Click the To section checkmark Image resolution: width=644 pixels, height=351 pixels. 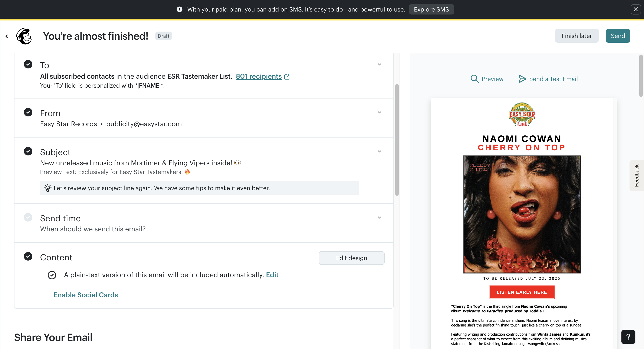point(28,64)
